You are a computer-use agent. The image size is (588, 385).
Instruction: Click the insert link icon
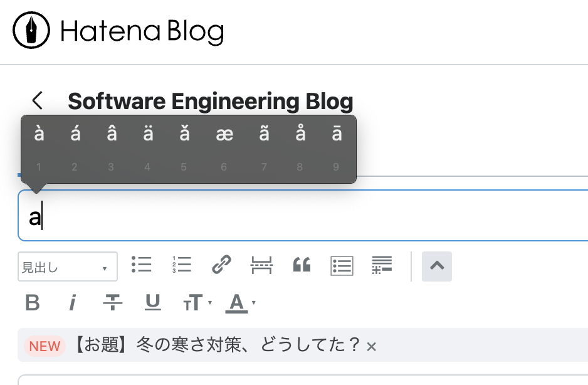pyautogui.click(x=221, y=265)
